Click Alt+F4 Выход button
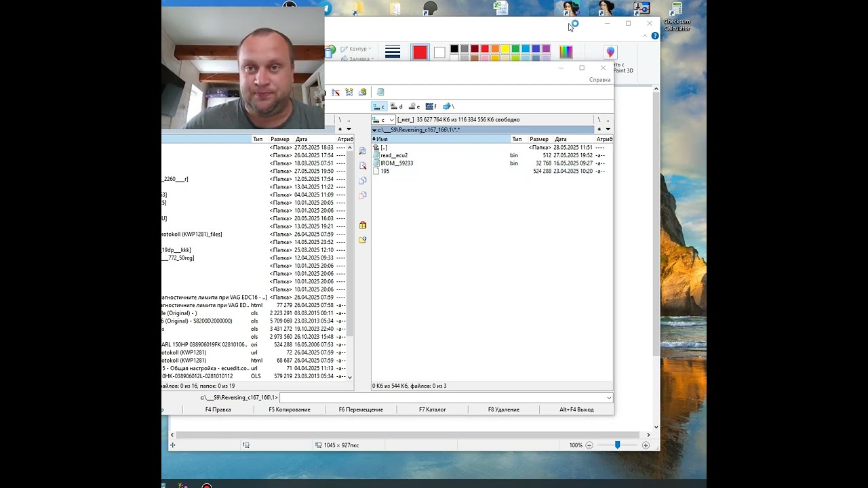Image resolution: width=868 pixels, height=488 pixels. click(x=576, y=409)
